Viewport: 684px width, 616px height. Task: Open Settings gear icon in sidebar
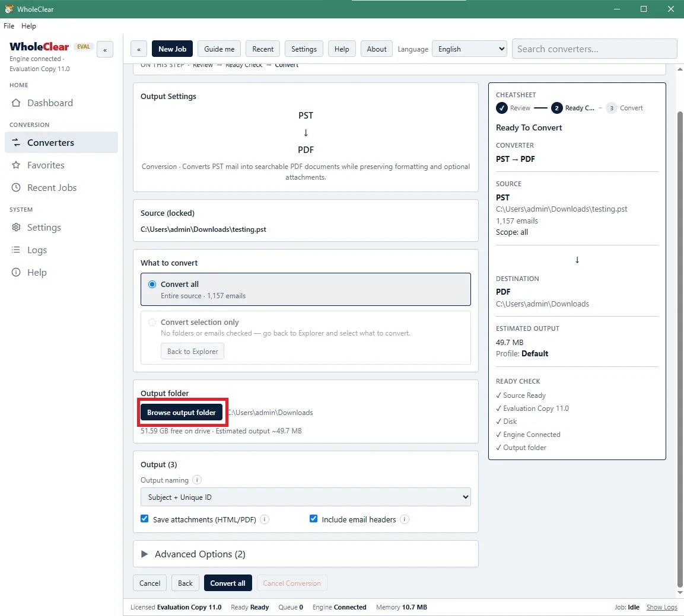click(x=16, y=228)
